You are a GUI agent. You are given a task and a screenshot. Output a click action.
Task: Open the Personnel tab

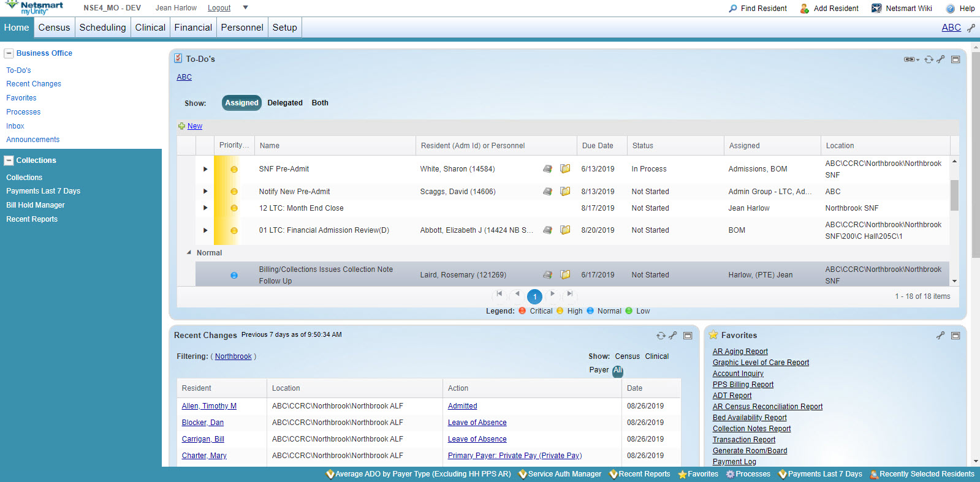click(242, 28)
